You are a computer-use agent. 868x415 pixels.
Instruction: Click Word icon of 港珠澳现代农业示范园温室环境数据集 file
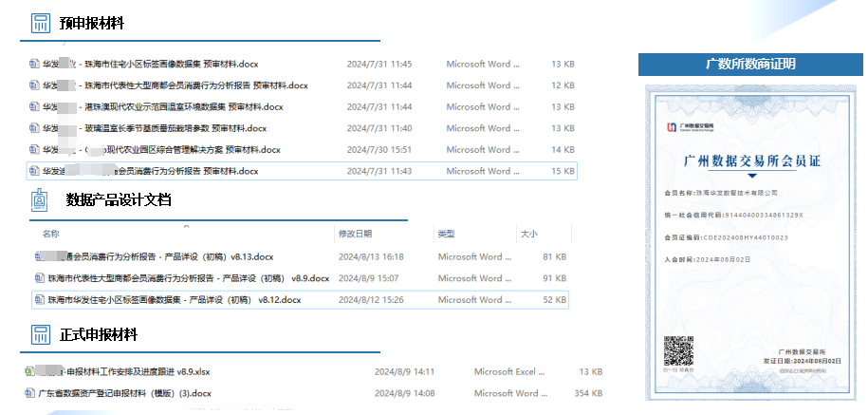click(33, 107)
